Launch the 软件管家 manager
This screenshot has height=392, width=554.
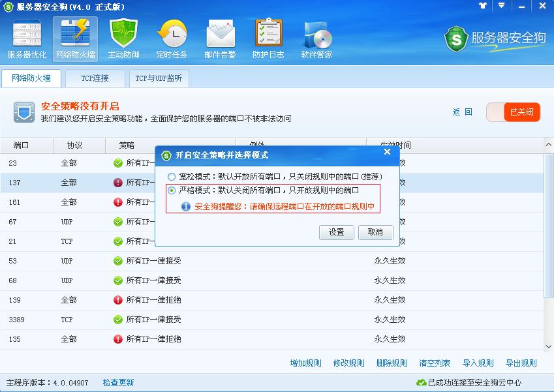pos(317,39)
